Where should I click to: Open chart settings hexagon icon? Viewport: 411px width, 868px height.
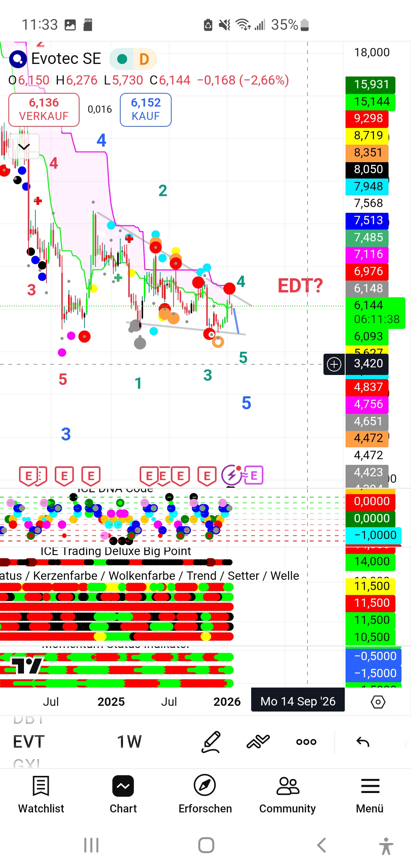pyautogui.click(x=378, y=702)
